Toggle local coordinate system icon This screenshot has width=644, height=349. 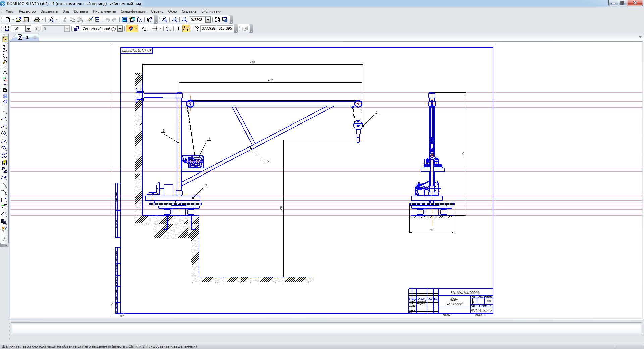click(168, 29)
